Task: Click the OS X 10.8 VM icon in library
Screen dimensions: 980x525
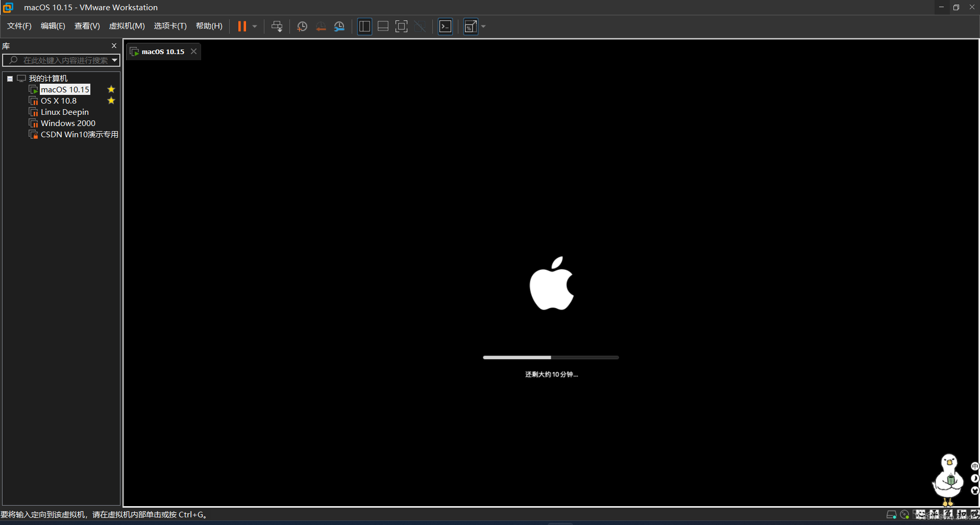Action: 34,101
